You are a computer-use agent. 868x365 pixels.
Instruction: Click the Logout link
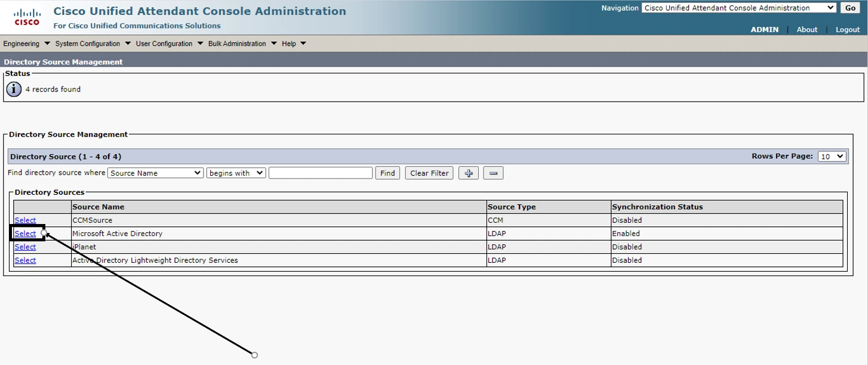848,29
